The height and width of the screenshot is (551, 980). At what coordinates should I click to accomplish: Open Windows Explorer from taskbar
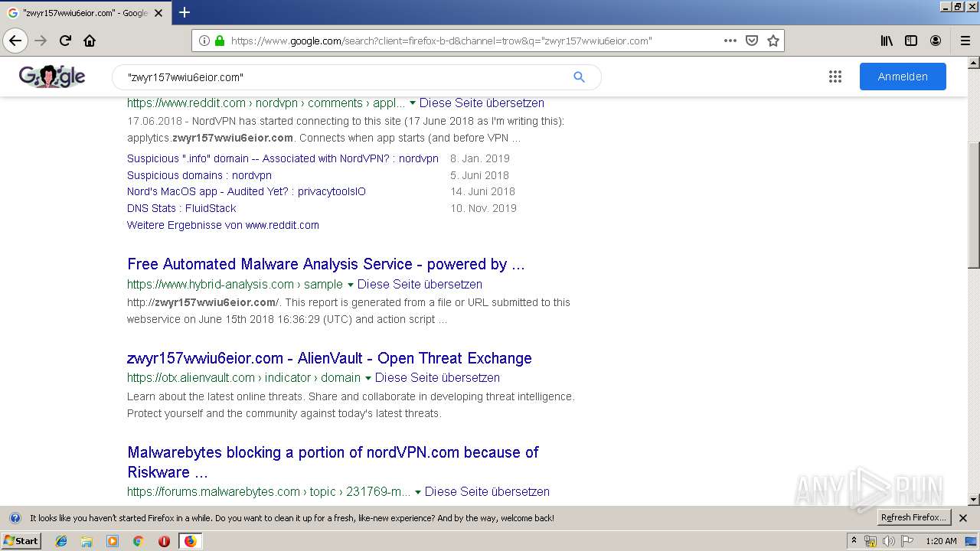(87, 541)
